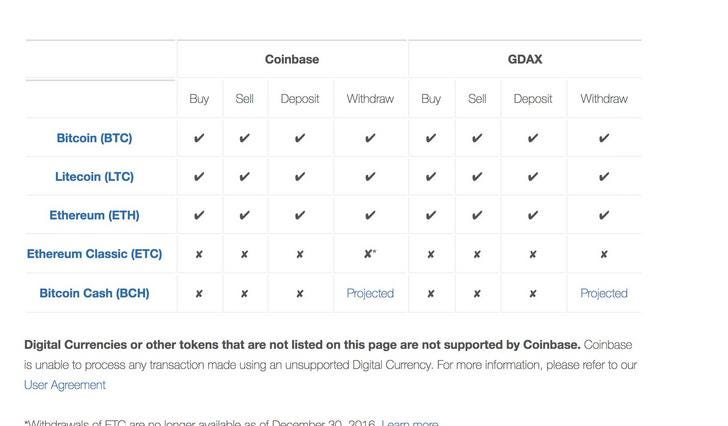Click Bitcoin GDAX Sell checkmark
The width and height of the screenshot is (728, 426).
pos(477,138)
